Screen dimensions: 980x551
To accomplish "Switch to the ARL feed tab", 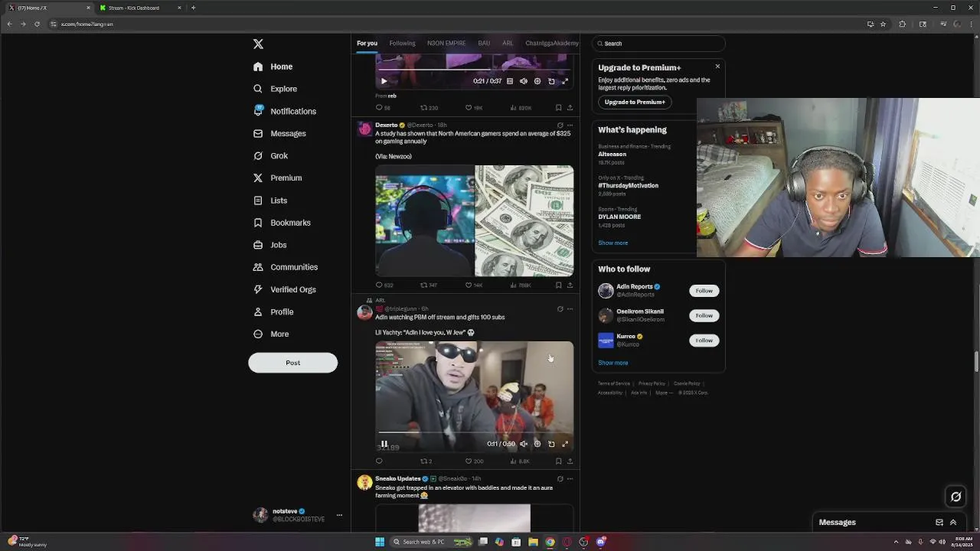I will (x=508, y=44).
